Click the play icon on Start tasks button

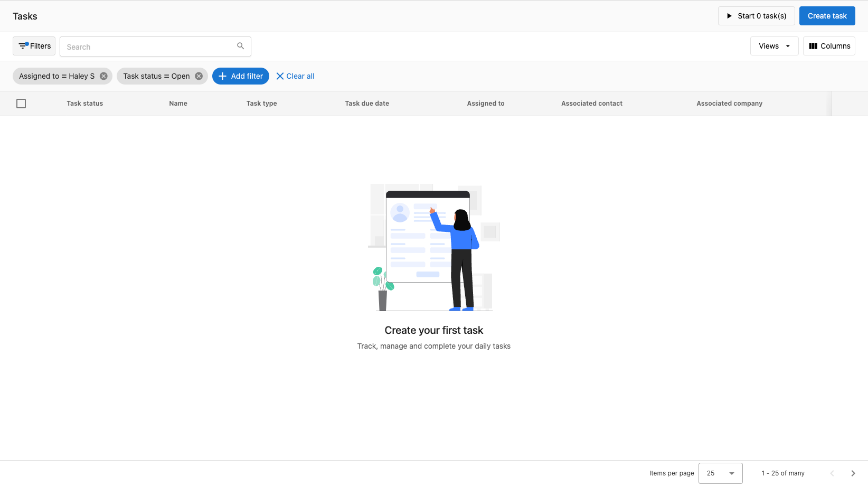point(730,16)
